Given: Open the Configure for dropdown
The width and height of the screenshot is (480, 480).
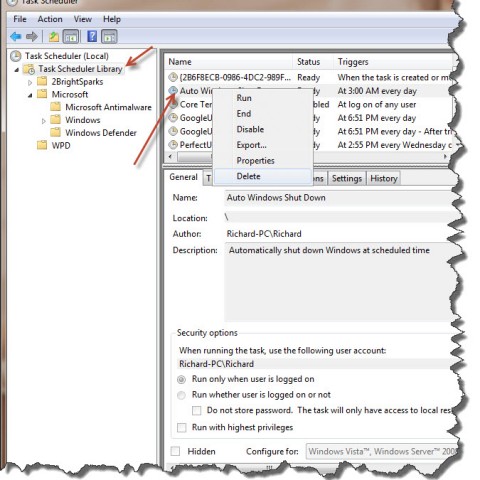Looking at the screenshot, I should coord(382,451).
